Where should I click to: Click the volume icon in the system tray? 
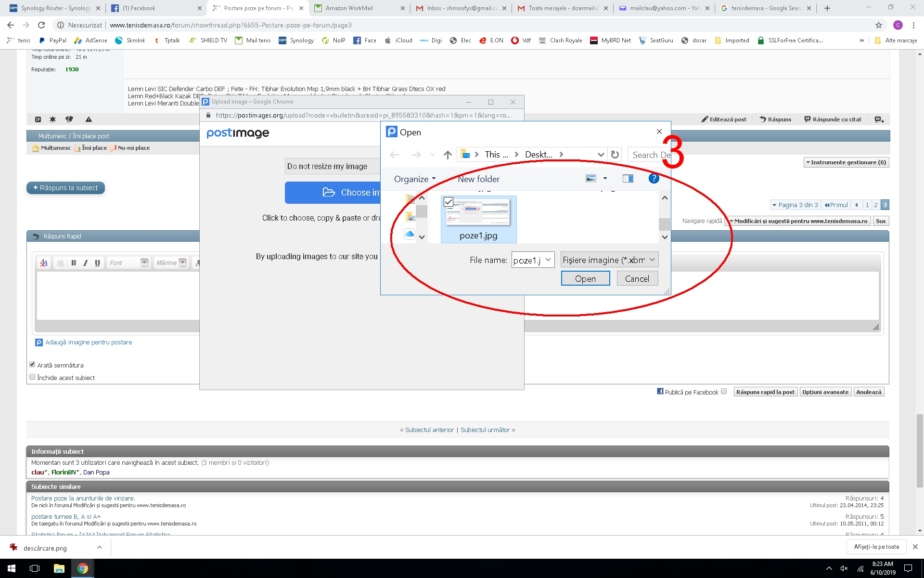click(x=844, y=568)
